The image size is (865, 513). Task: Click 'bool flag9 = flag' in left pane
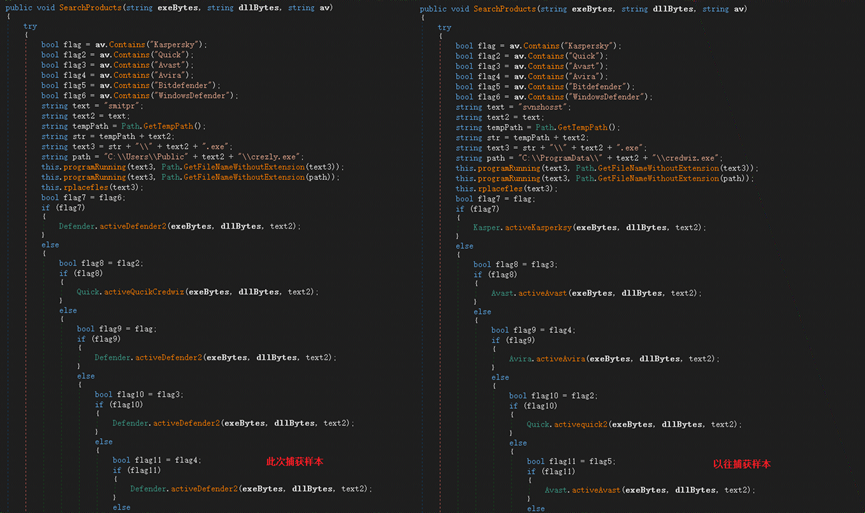(x=117, y=329)
